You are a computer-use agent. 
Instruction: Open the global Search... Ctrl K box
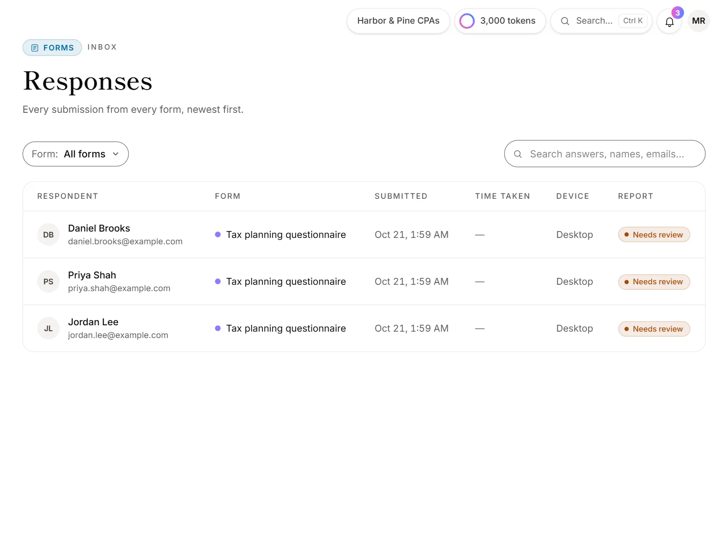pos(602,21)
